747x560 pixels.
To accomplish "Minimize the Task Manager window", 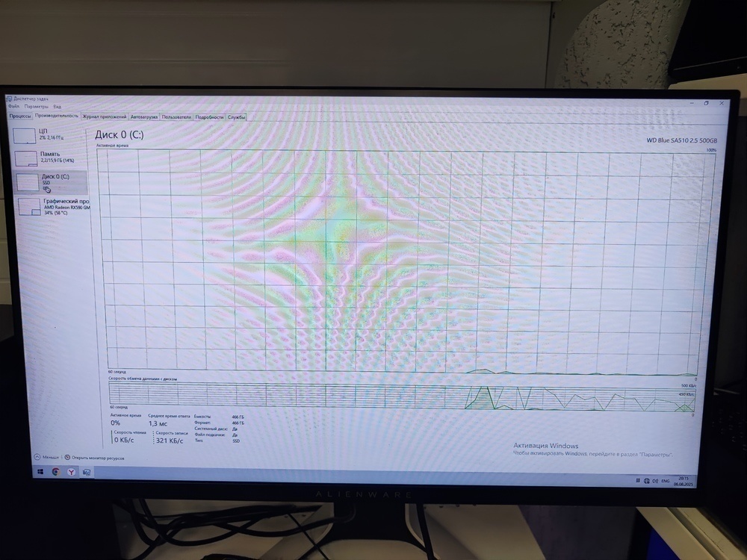I will tap(692, 103).
